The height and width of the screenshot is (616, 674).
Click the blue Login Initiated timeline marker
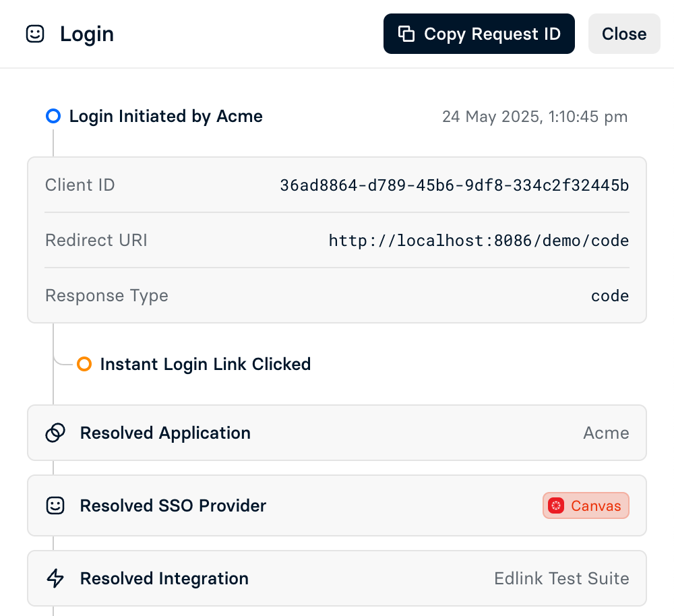coord(53,116)
